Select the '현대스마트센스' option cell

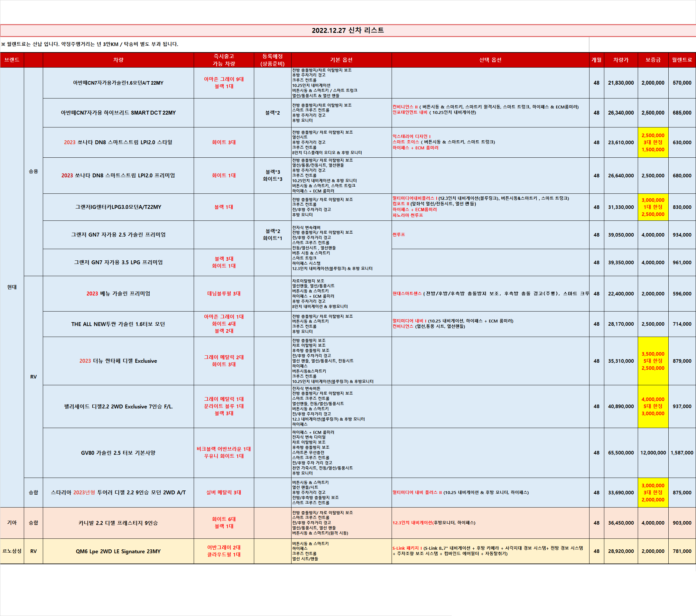click(x=490, y=294)
